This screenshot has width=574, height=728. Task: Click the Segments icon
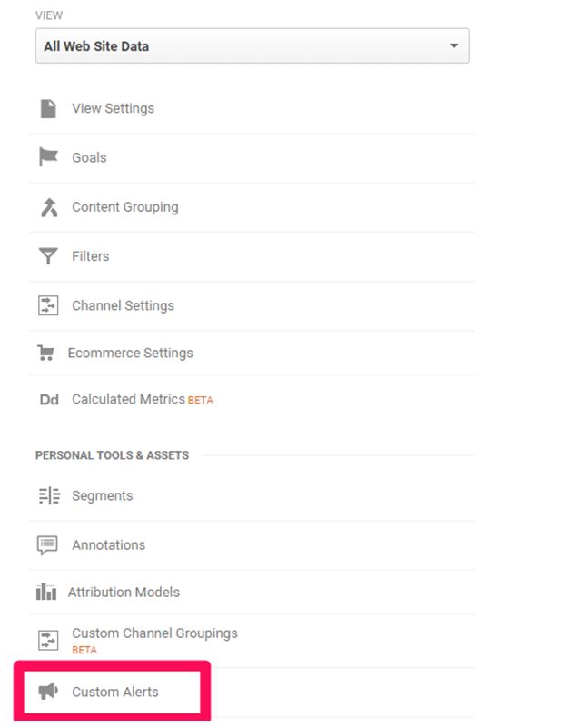[49, 495]
